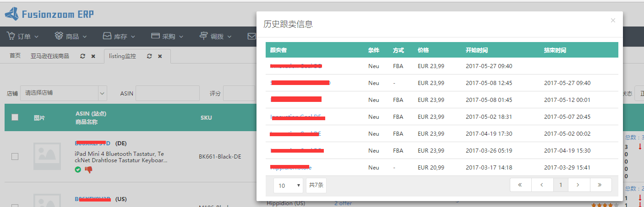This screenshot has height=207, width=644.
Task: Expand the 采购 dropdown menu
Action: coord(167,37)
